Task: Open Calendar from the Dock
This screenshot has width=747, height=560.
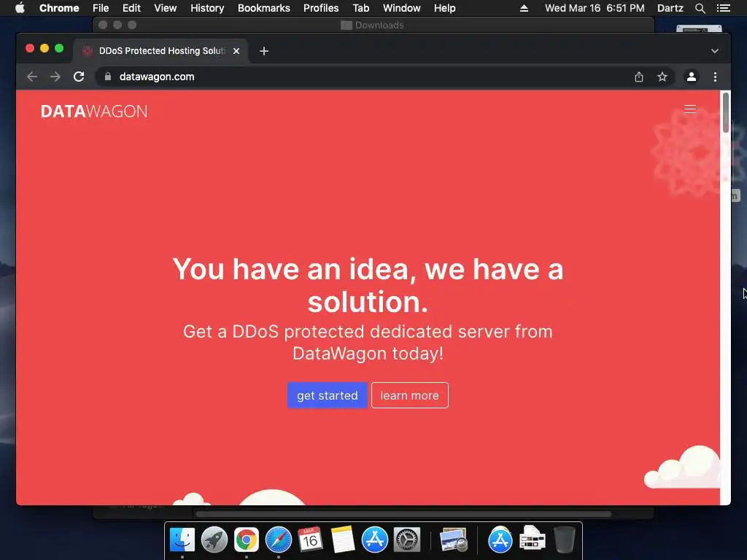Action: pyautogui.click(x=310, y=540)
